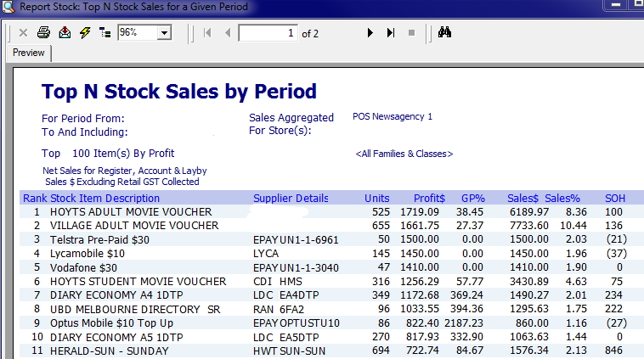Click the close preview X icon
Viewport: 644px width, 359px height.
(x=24, y=33)
